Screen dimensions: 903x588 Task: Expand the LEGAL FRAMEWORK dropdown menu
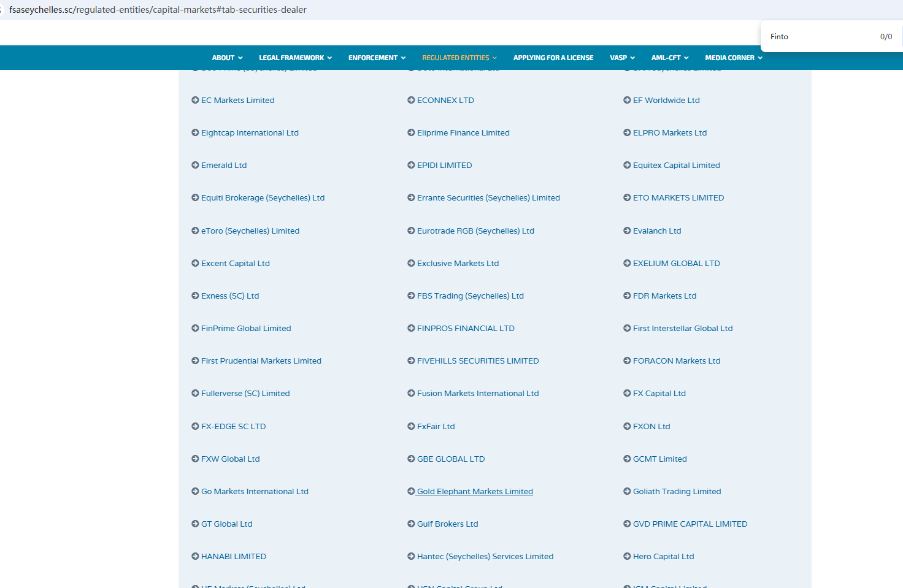[x=295, y=58]
